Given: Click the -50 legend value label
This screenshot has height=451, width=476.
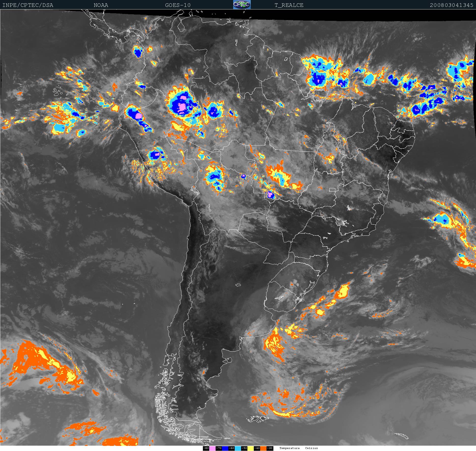Looking at the screenshot, I should click(244, 448).
